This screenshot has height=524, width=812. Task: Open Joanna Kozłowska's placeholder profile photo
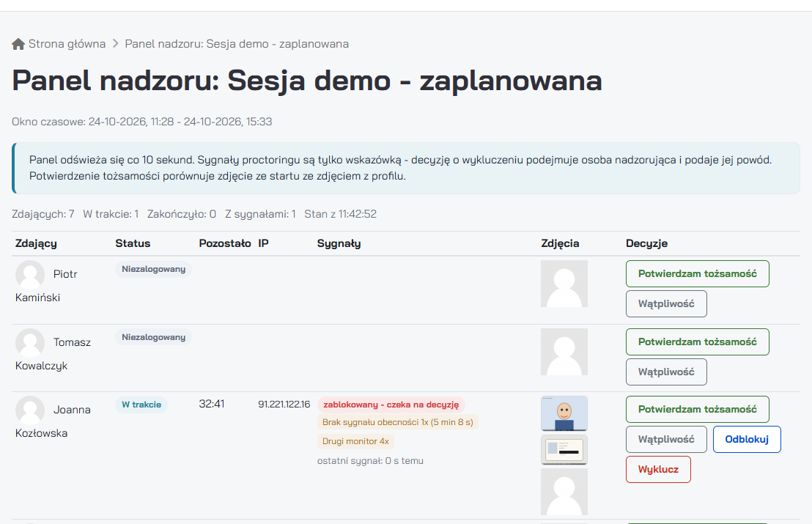click(564, 492)
